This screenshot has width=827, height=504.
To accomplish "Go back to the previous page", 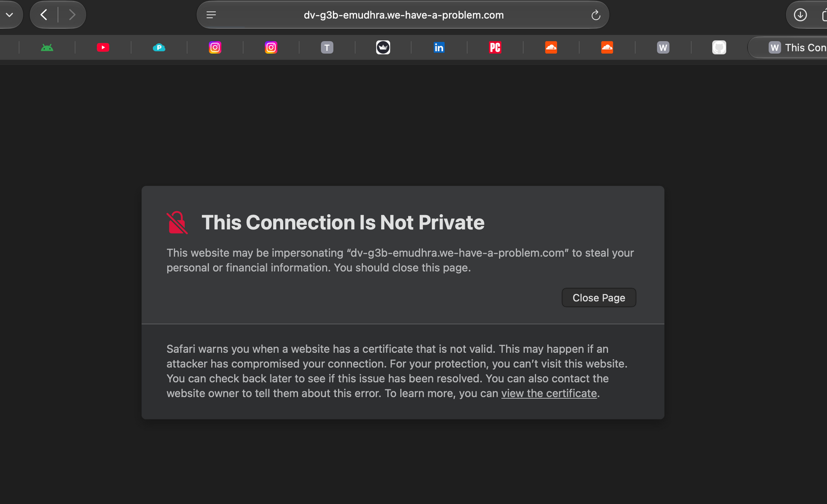I will click(44, 15).
